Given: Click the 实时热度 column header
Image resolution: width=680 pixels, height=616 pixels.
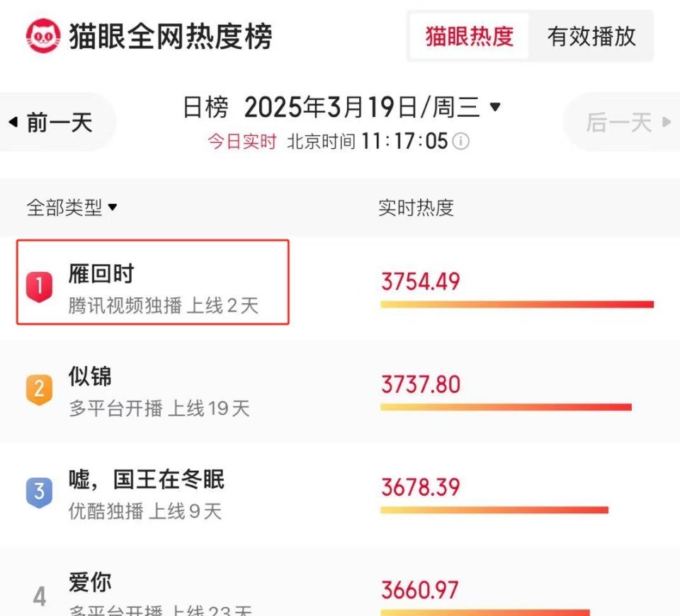Looking at the screenshot, I should (x=416, y=207).
